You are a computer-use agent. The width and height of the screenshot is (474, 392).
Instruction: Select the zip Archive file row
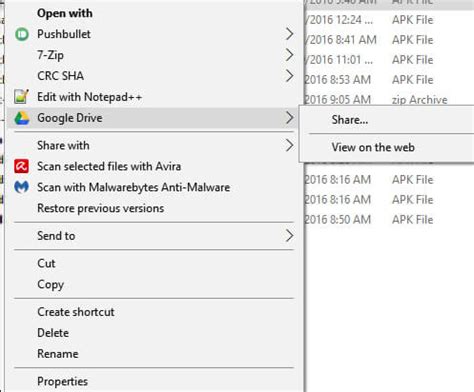tap(389, 99)
